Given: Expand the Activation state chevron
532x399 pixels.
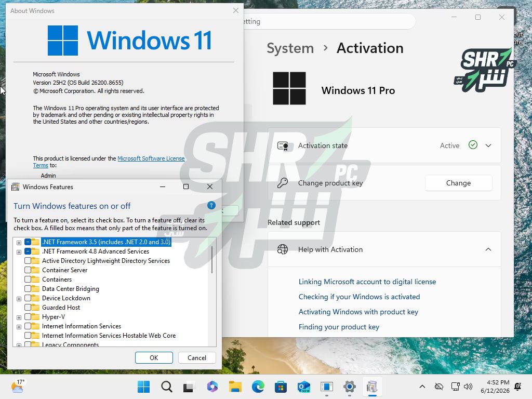Looking at the screenshot, I should [488, 145].
